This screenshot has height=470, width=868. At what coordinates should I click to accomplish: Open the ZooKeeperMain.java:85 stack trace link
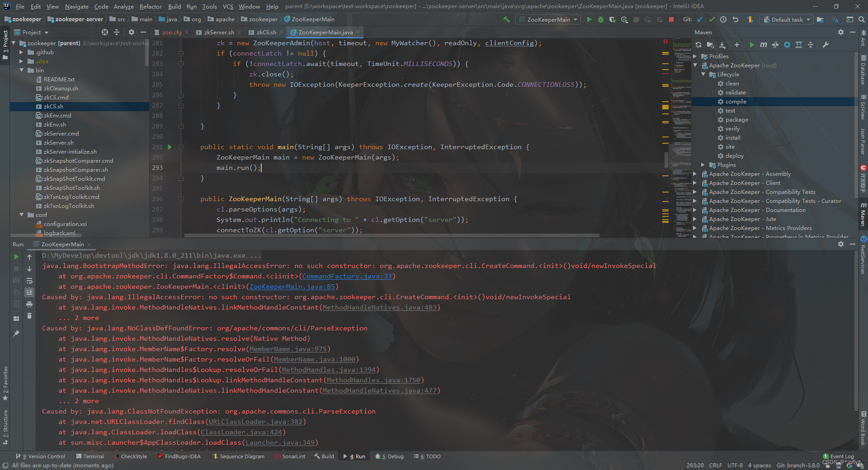(292, 287)
